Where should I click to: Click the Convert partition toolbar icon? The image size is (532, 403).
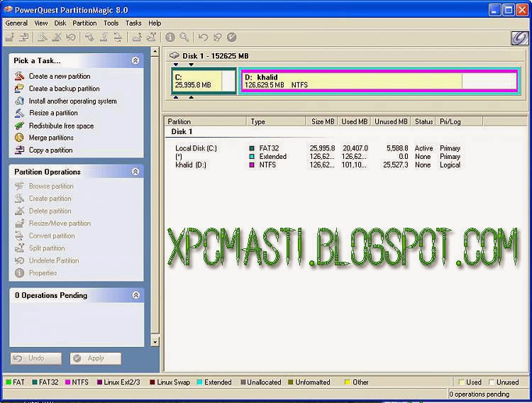[117, 37]
